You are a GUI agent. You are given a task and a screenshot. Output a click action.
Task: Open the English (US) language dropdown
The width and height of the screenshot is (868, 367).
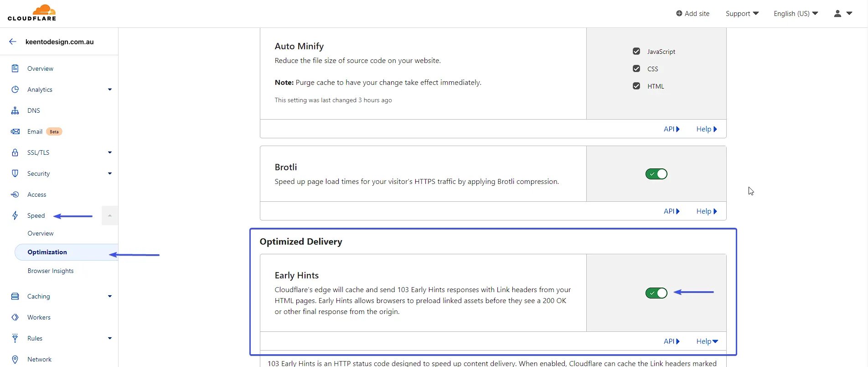(x=796, y=14)
